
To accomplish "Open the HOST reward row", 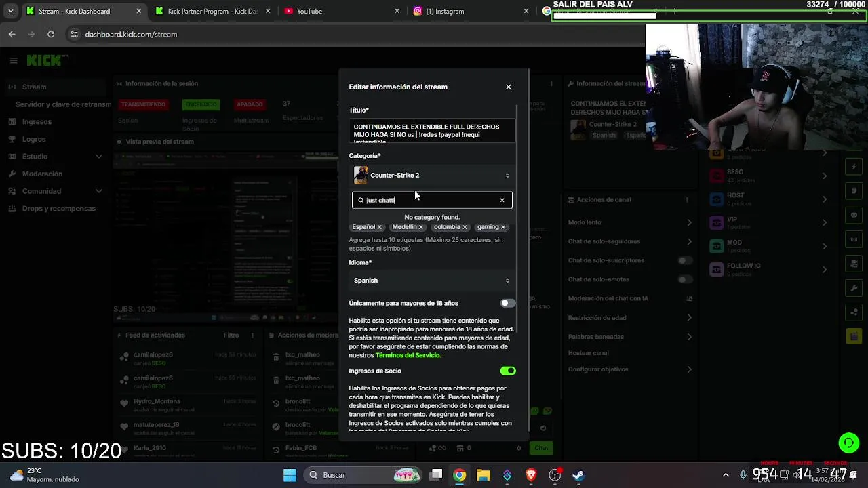I will [x=768, y=199].
